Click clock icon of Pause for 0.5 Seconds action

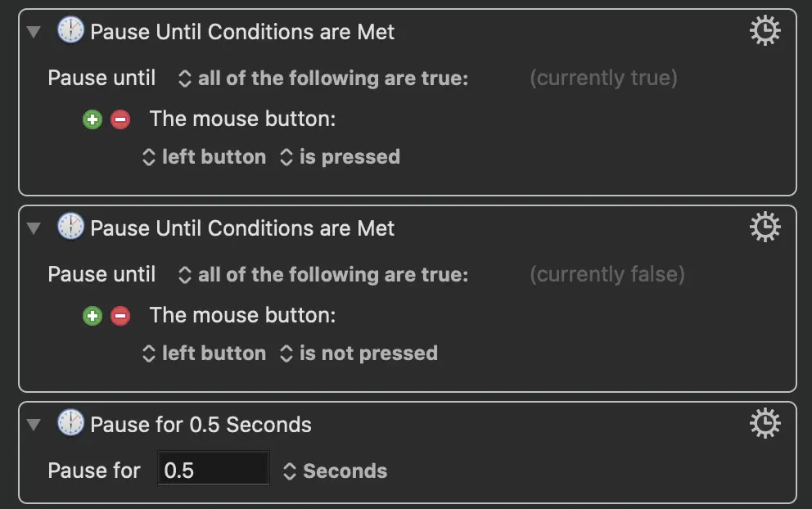70,423
